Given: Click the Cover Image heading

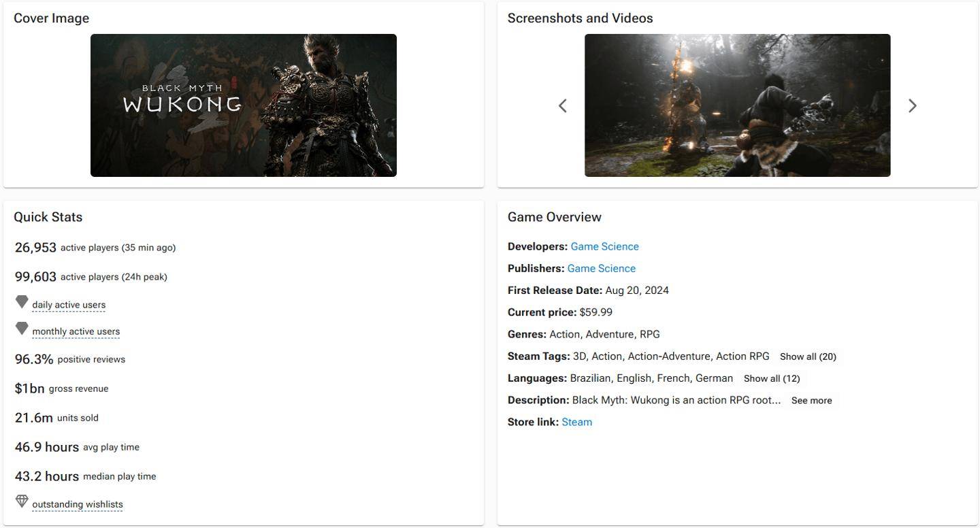Looking at the screenshot, I should (52, 18).
